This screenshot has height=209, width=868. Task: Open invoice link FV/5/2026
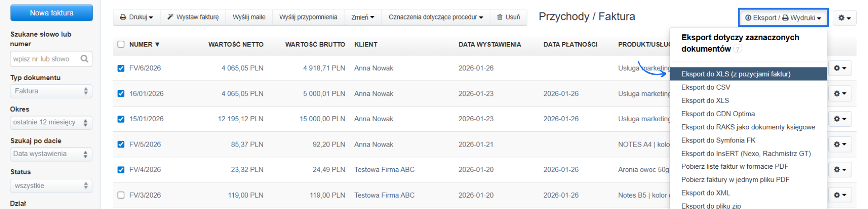tap(145, 144)
